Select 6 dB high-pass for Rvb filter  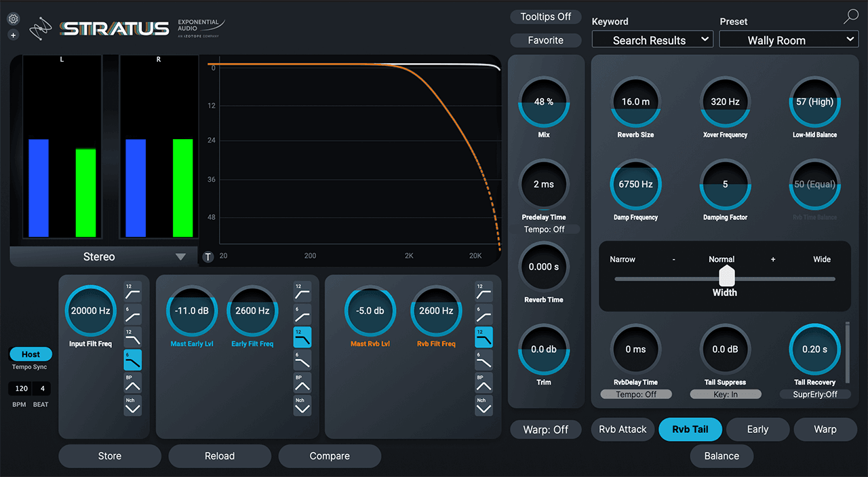(x=484, y=315)
